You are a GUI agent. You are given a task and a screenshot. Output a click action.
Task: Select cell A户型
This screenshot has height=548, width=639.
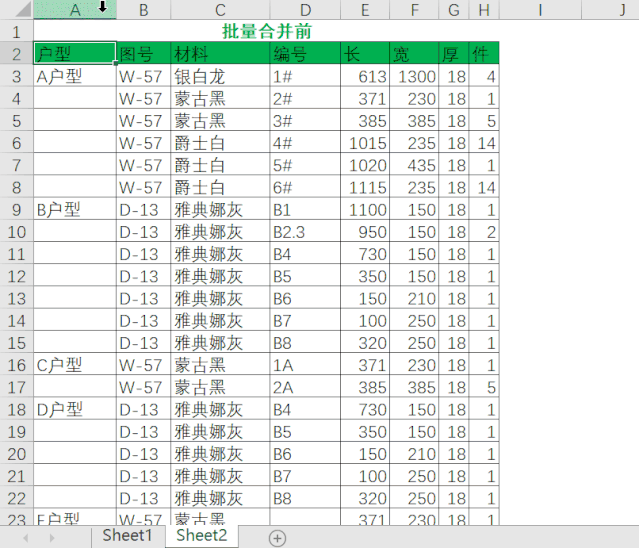pos(75,76)
